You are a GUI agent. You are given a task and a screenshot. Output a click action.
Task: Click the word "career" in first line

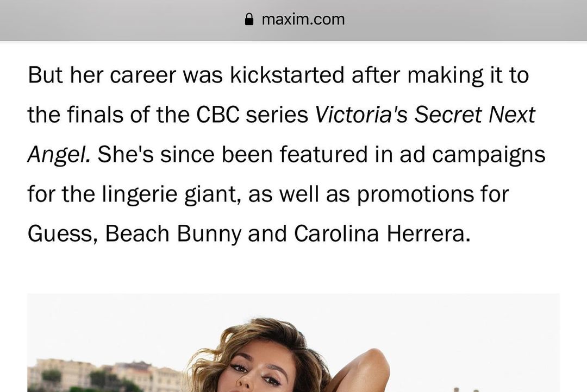[142, 75]
